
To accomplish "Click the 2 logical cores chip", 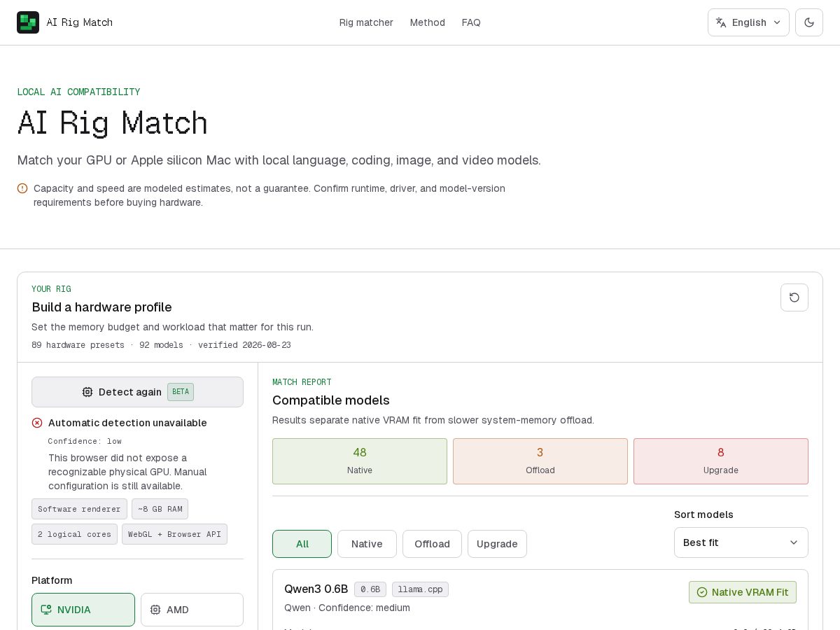I will tap(74, 534).
